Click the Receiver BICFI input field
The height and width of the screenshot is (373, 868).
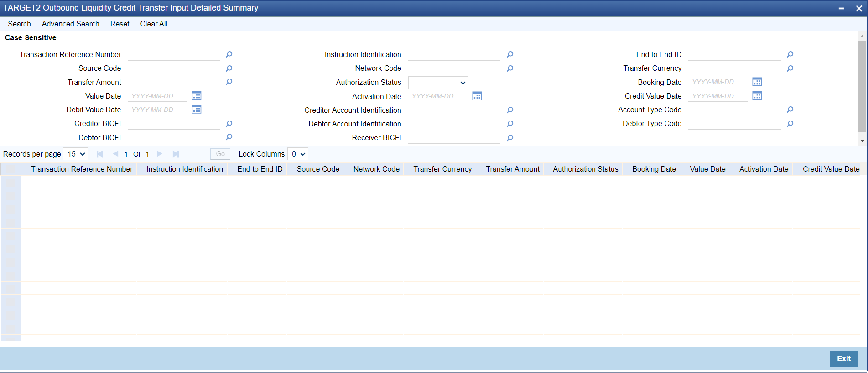coord(454,138)
